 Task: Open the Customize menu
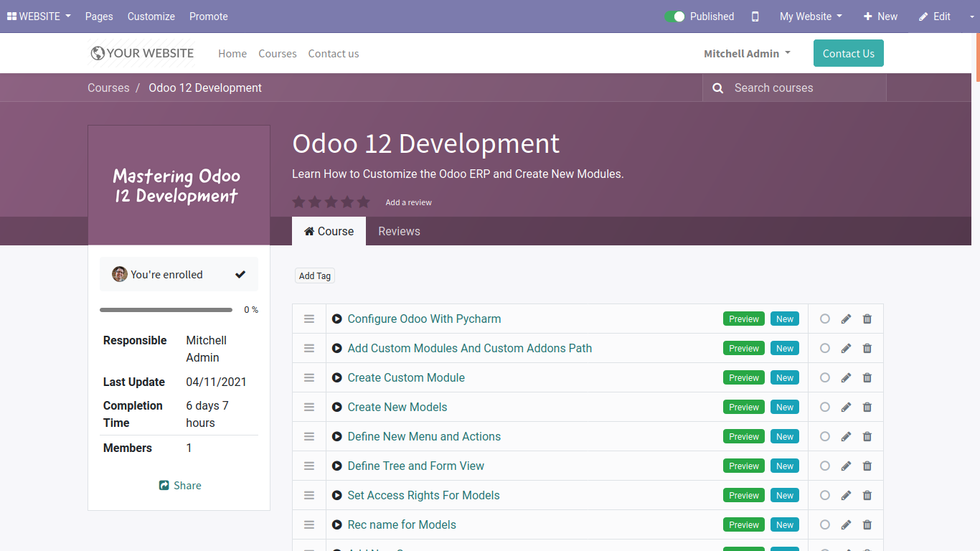coord(151,17)
